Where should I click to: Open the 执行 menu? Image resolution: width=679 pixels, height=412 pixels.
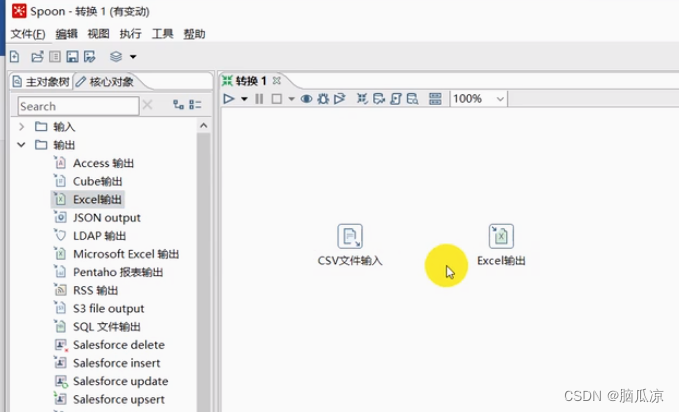pos(130,34)
